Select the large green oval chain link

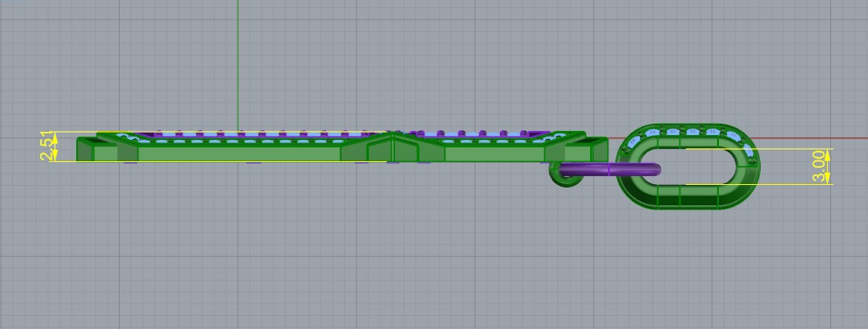[688, 166]
